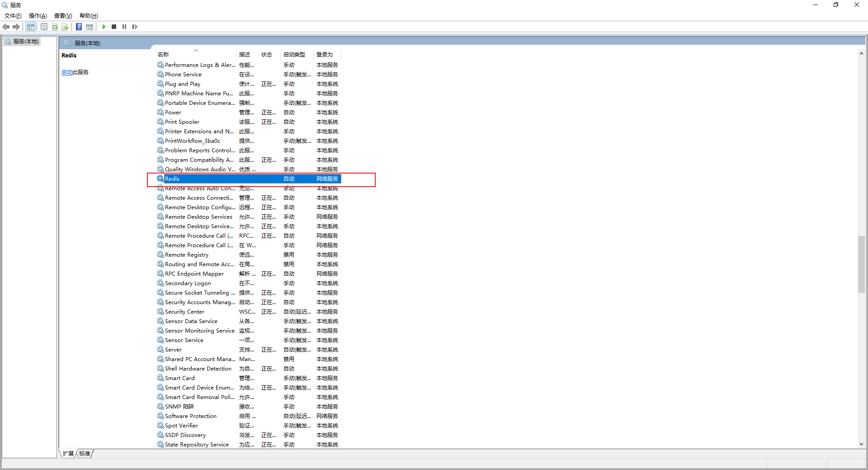Click the 启动 link to start Redis

click(67, 72)
